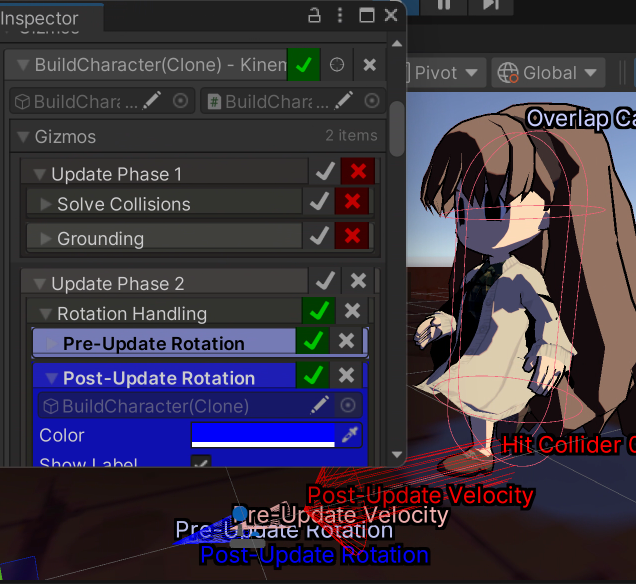636x584 pixels.
Task: Click the Inspector lock icon
Action: point(314,15)
